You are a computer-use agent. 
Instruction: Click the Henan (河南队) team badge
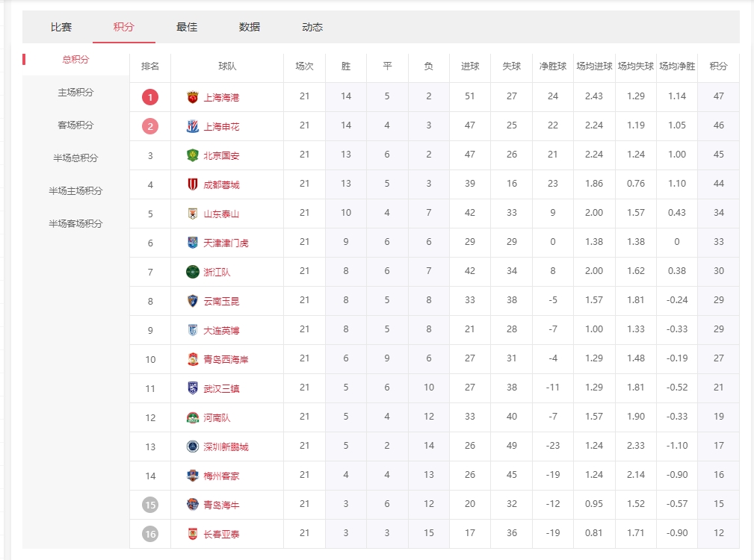pos(193,417)
